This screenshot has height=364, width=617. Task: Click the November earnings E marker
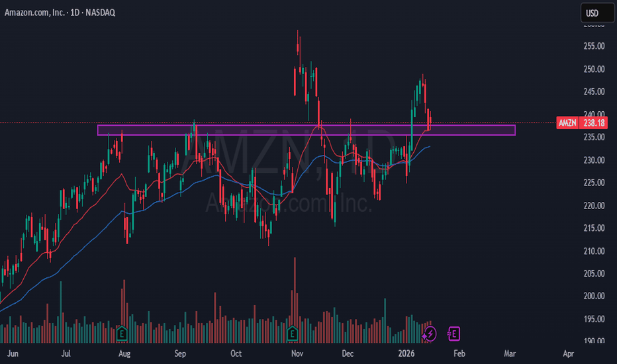[293, 333]
